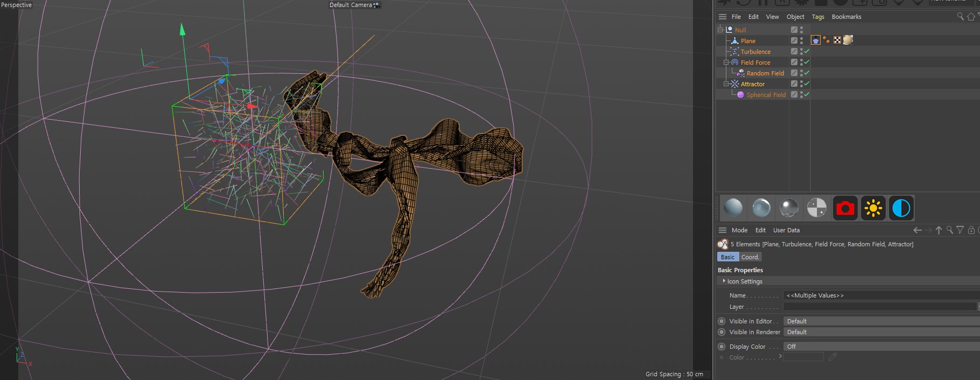Expand the Color row arrow
This screenshot has height=380, width=980.
(780, 356)
